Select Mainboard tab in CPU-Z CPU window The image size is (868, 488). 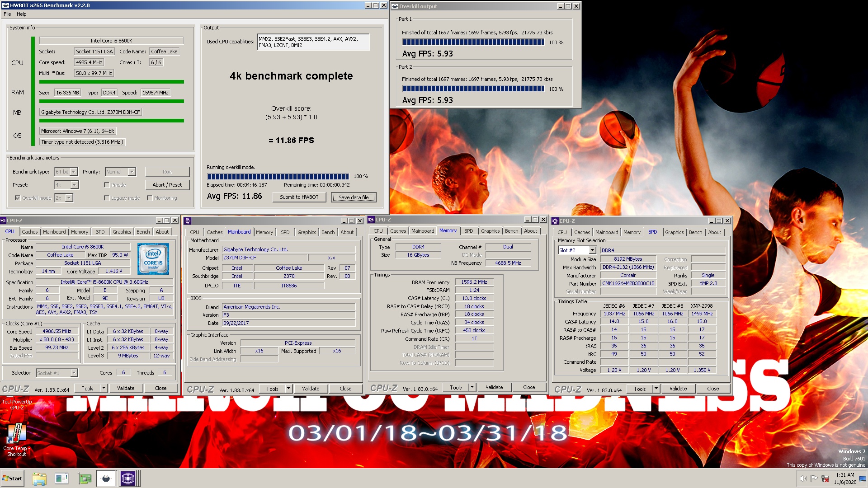[x=54, y=232]
